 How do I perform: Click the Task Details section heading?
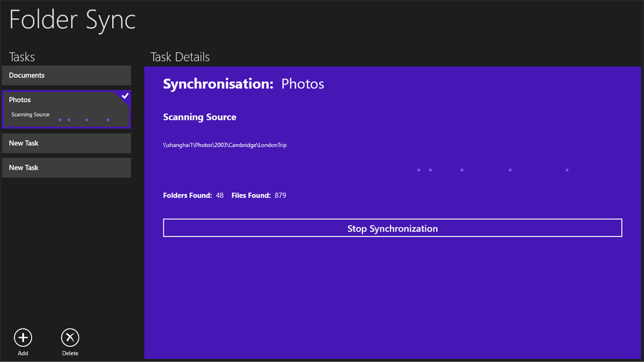(180, 57)
